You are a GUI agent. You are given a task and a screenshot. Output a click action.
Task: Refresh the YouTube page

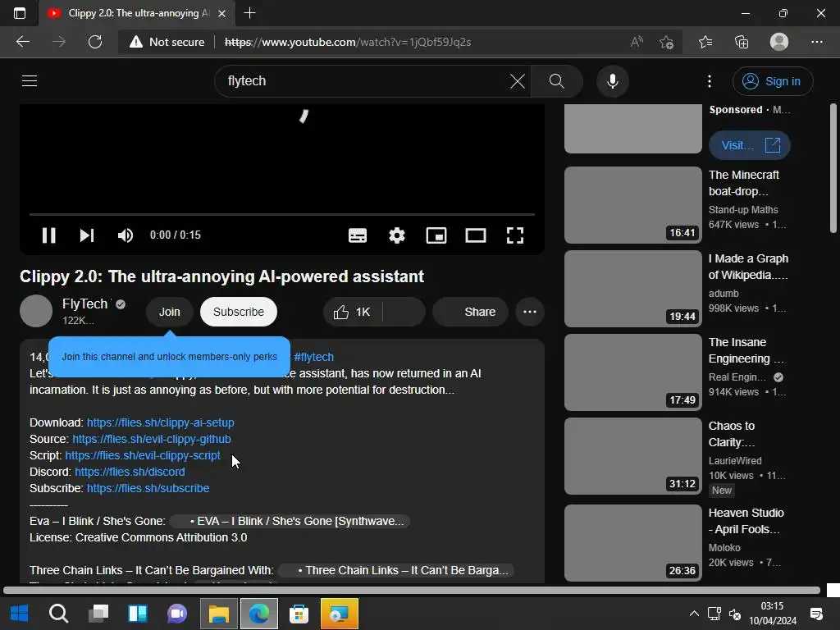click(95, 42)
